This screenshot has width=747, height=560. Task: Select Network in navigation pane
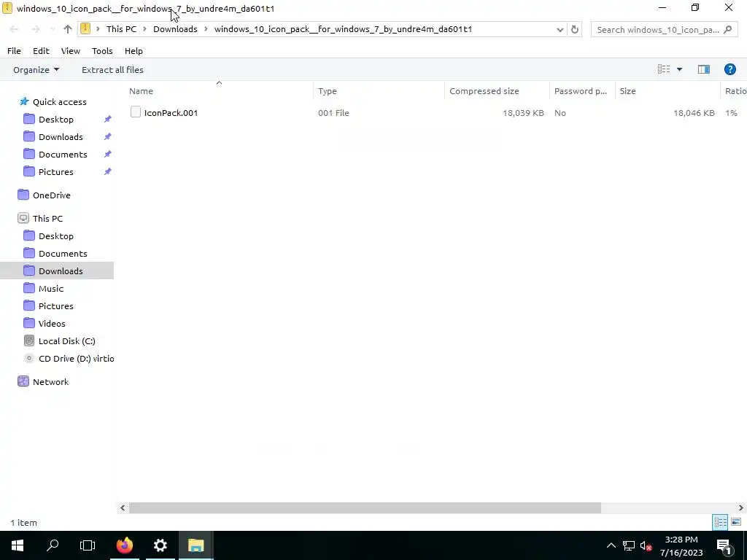pyautogui.click(x=43, y=382)
